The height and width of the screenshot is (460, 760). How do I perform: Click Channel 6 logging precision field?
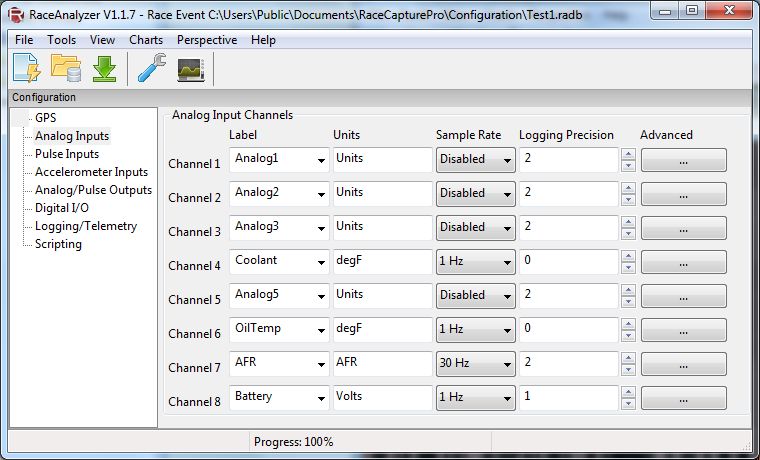(569, 329)
